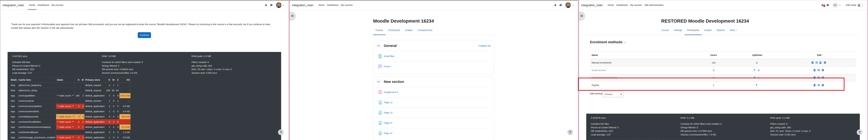The image size is (868, 140).
Task: Click the 153.0 KB I/O cell
Action: 125,96
